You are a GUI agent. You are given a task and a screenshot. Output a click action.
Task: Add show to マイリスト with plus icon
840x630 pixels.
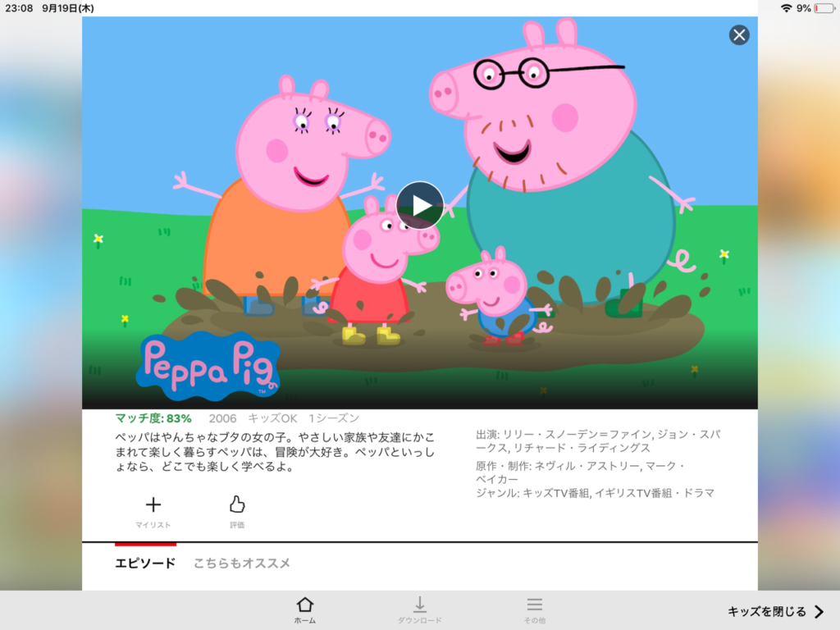pos(153,512)
